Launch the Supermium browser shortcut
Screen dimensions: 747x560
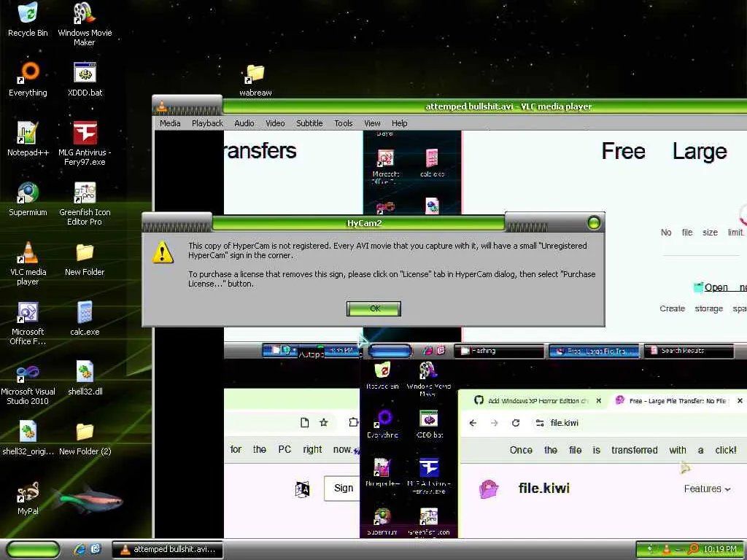(x=28, y=198)
